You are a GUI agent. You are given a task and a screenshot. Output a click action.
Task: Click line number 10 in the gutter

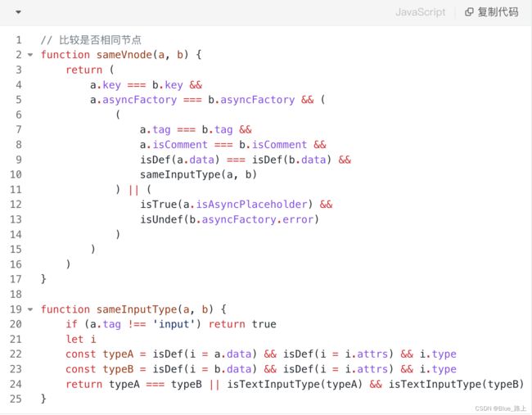pos(16,174)
